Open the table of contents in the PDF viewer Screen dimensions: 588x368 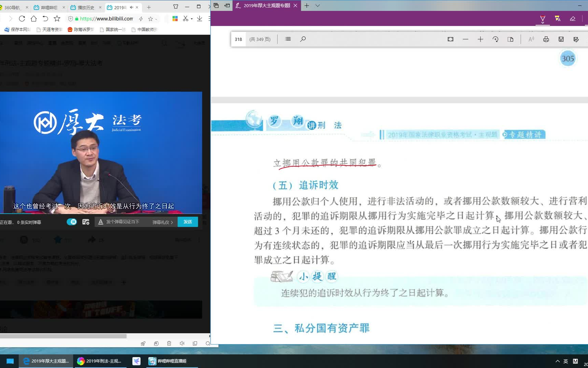pyautogui.click(x=288, y=39)
